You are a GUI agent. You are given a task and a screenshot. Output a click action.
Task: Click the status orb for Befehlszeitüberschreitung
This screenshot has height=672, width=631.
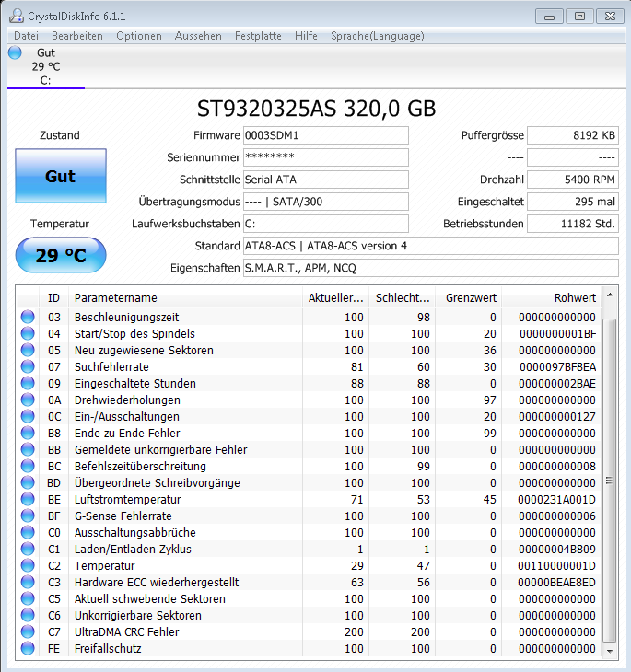[x=28, y=466]
